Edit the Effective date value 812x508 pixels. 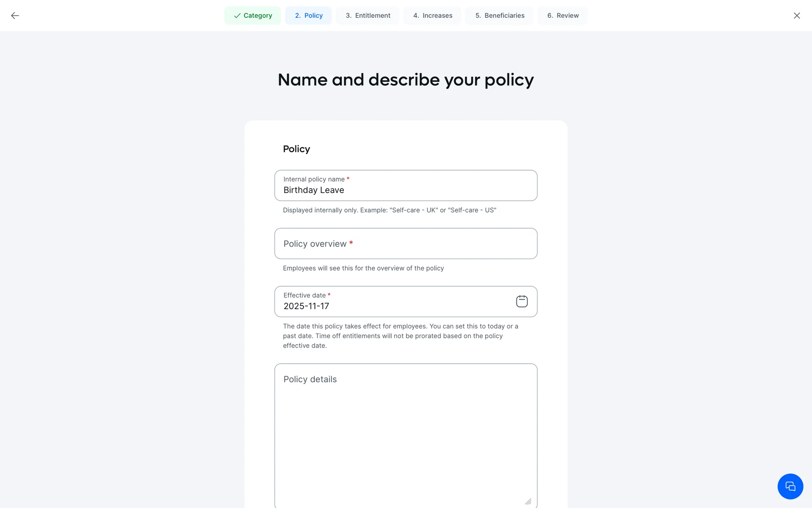(x=381, y=306)
